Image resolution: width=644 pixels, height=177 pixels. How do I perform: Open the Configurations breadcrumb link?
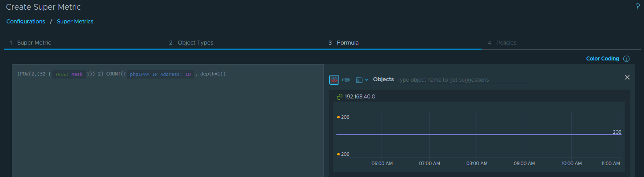pos(26,21)
